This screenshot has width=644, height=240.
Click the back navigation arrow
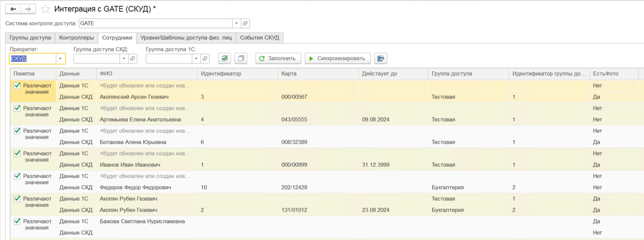13,9
